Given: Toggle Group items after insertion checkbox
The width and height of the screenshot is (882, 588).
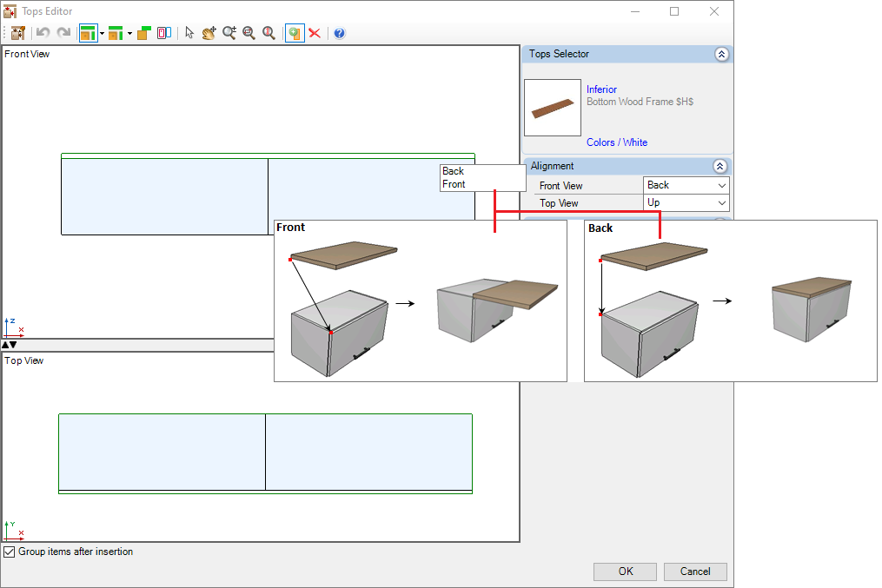Looking at the screenshot, I should point(9,552).
